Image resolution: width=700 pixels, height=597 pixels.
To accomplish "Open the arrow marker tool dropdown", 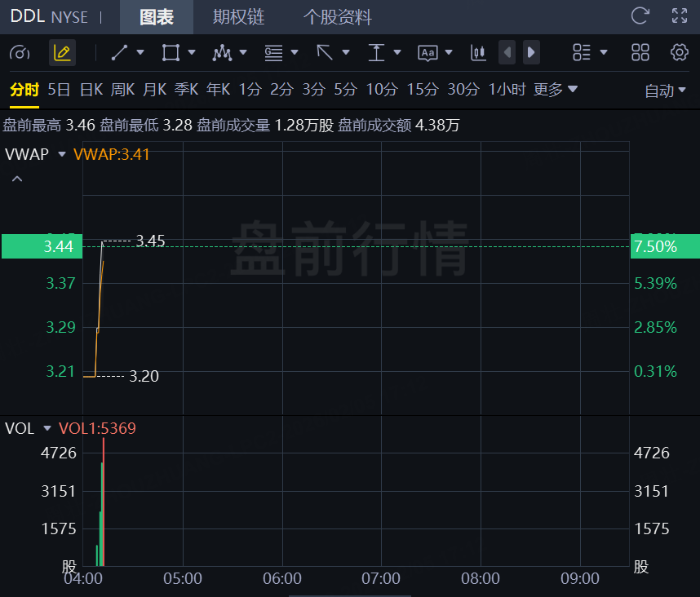I will 346,53.
